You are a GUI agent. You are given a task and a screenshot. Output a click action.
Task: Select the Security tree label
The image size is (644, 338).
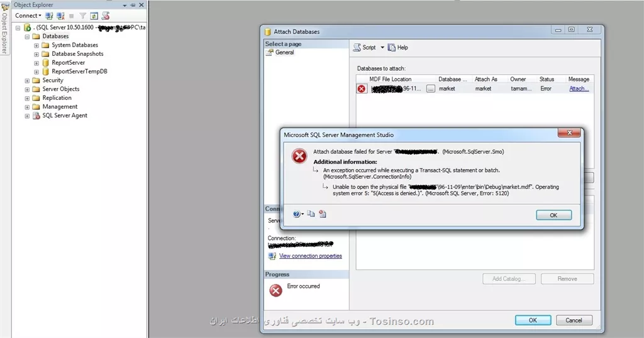(53, 80)
